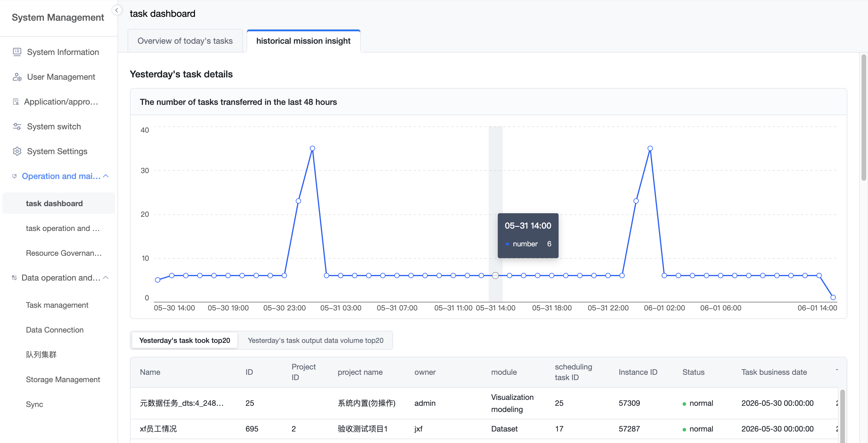Screen dimensions: 868x443
Task: Click the System switch sliders icon
Action: click(x=17, y=126)
